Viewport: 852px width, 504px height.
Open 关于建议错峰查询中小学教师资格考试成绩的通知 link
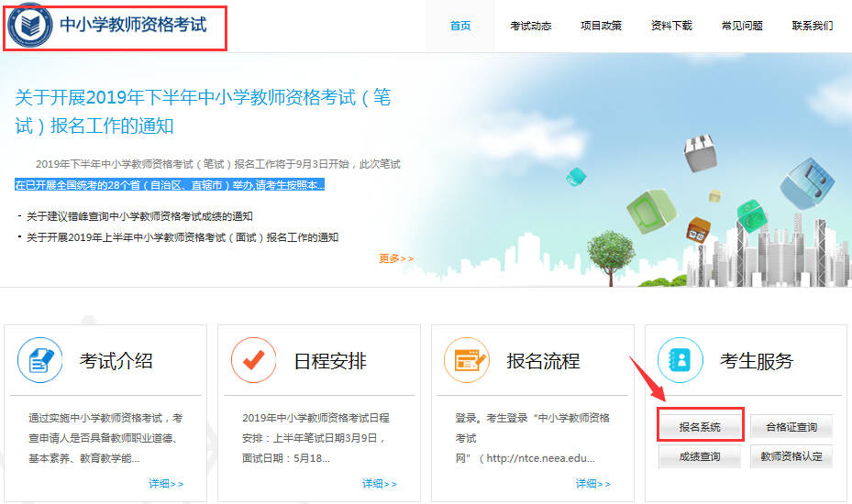pos(139,216)
